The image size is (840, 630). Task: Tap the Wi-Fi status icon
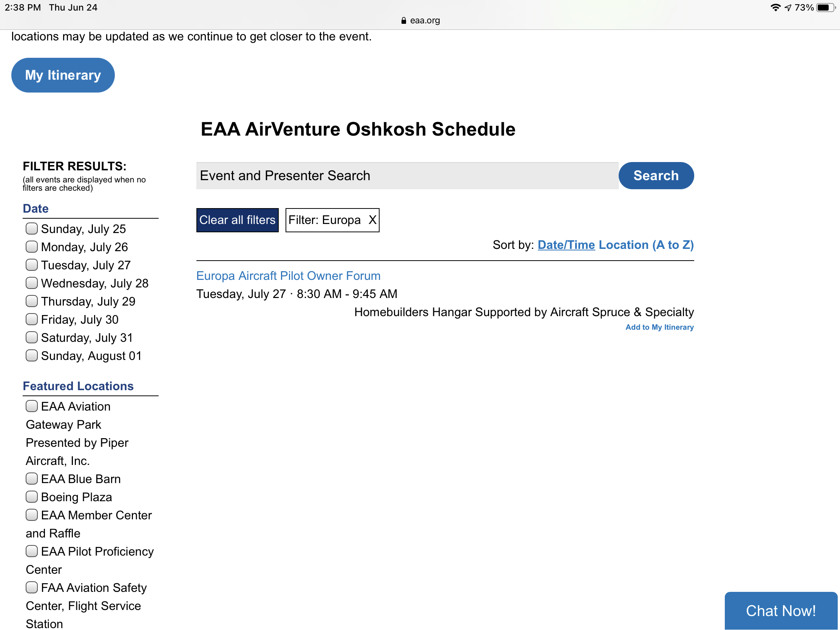775,8
